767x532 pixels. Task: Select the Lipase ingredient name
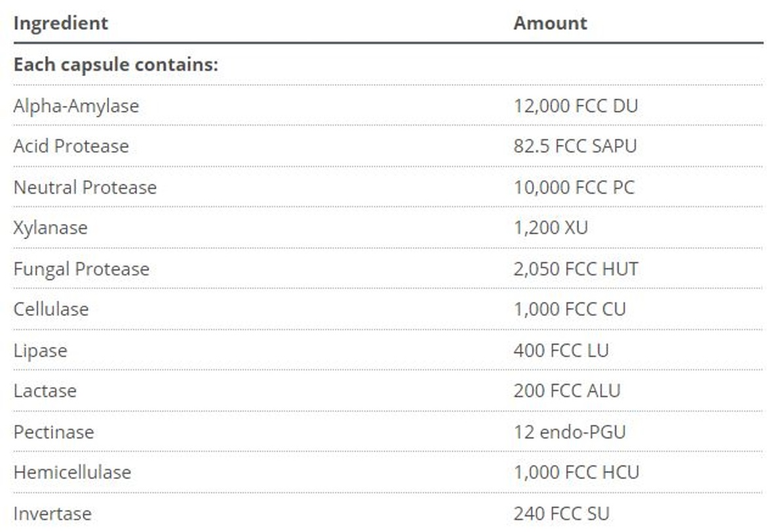(40, 351)
